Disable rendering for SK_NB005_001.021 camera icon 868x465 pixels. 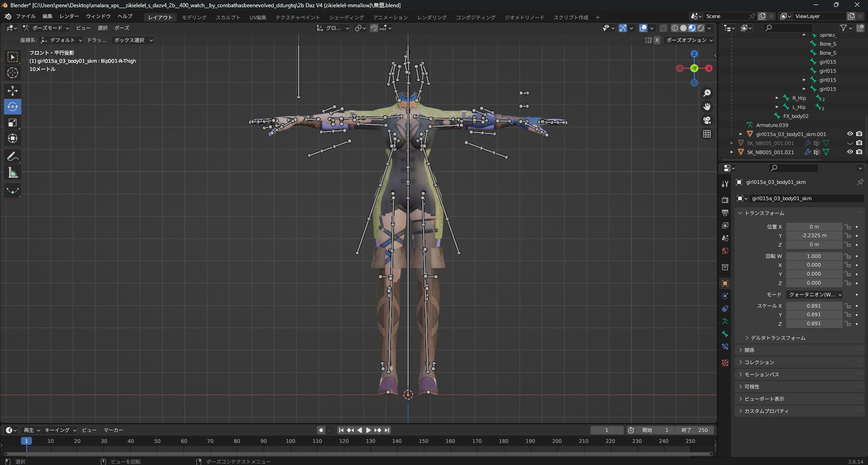pyautogui.click(x=859, y=152)
